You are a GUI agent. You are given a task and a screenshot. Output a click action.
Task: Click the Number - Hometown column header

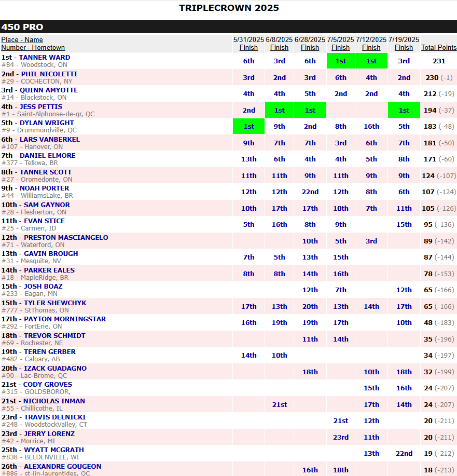pos(33,47)
